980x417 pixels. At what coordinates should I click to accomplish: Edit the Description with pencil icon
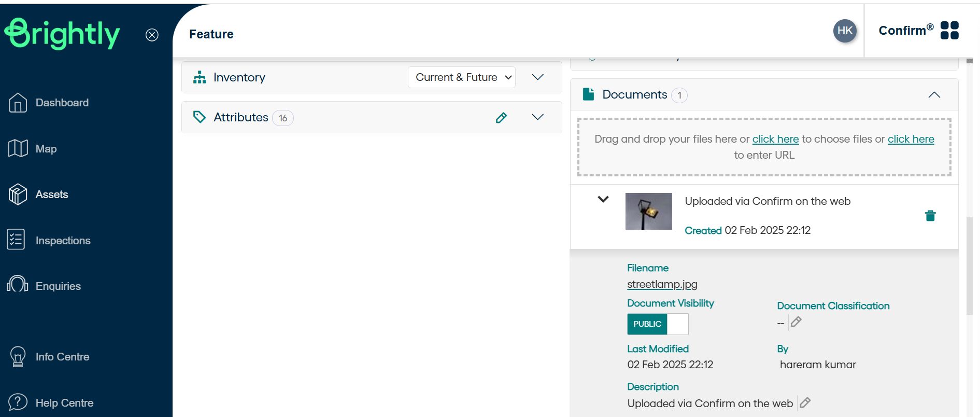point(805,402)
